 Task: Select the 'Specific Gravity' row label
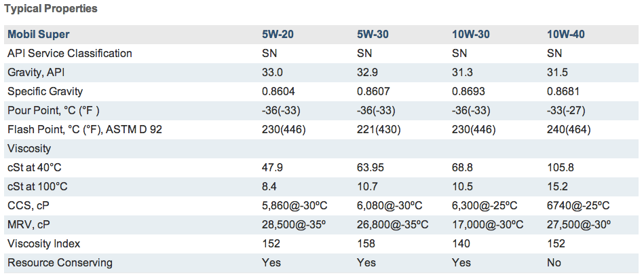point(45,91)
